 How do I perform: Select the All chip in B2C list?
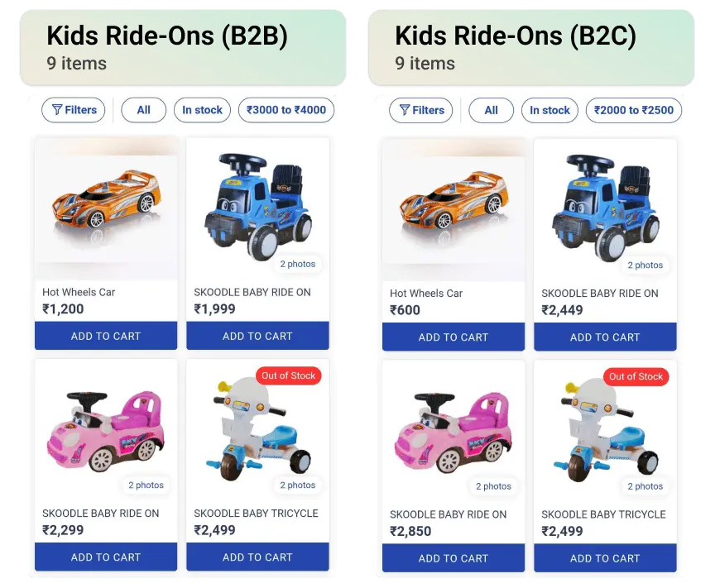pos(491,110)
